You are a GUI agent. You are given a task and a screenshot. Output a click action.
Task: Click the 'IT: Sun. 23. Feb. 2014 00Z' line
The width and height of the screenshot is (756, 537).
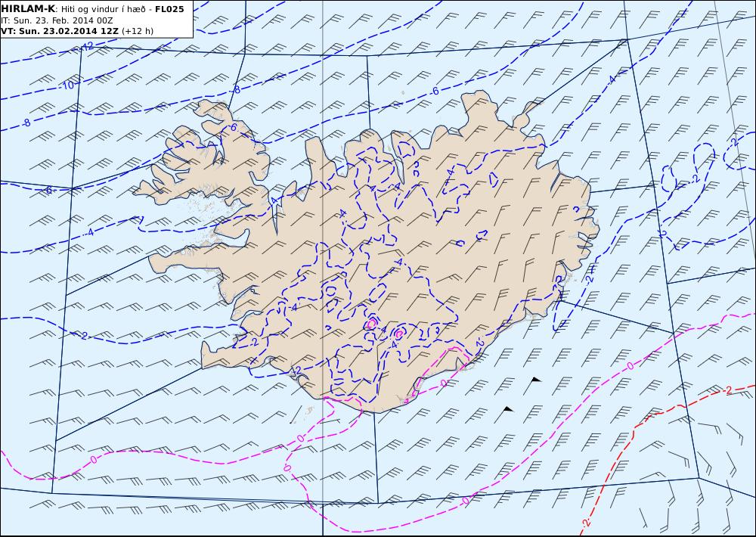point(57,20)
